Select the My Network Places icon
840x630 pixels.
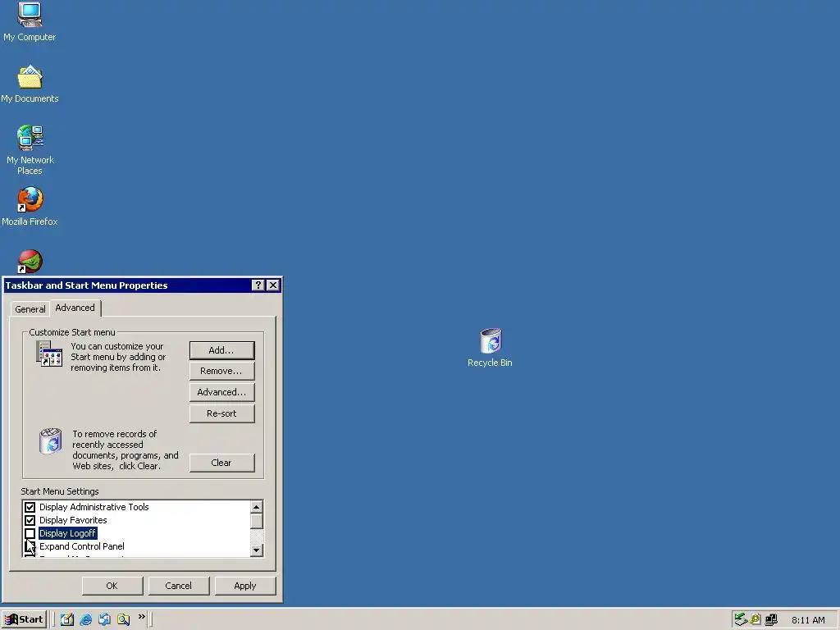point(30,150)
